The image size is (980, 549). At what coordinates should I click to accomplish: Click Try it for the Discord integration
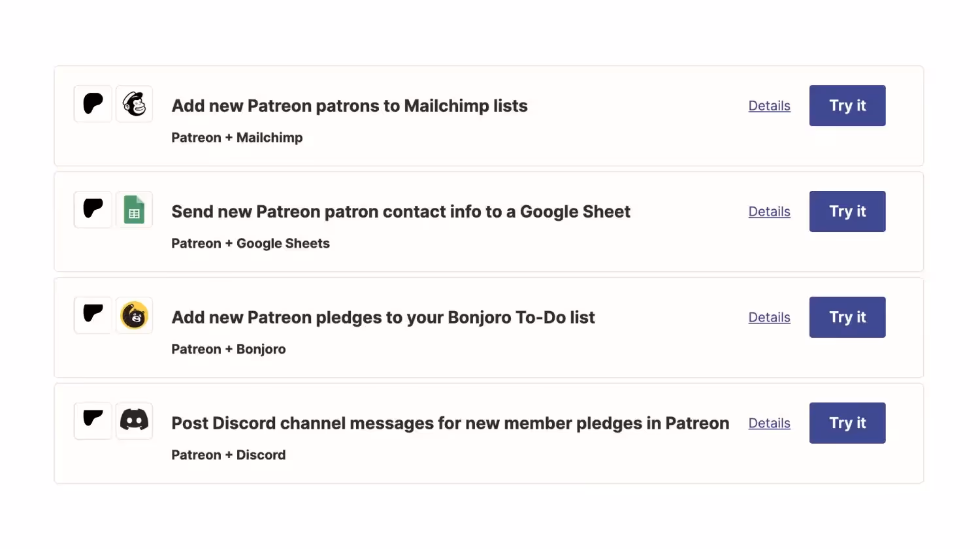tap(847, 423)
